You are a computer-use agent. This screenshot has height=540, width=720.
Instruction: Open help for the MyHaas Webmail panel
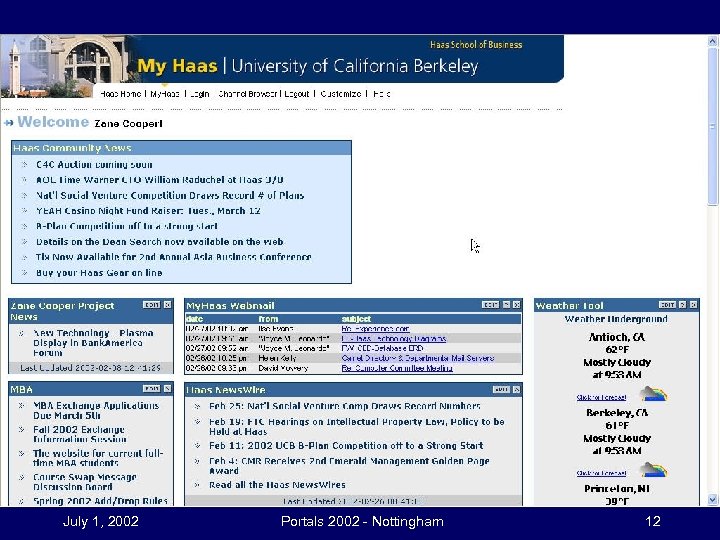pos(506,305)
